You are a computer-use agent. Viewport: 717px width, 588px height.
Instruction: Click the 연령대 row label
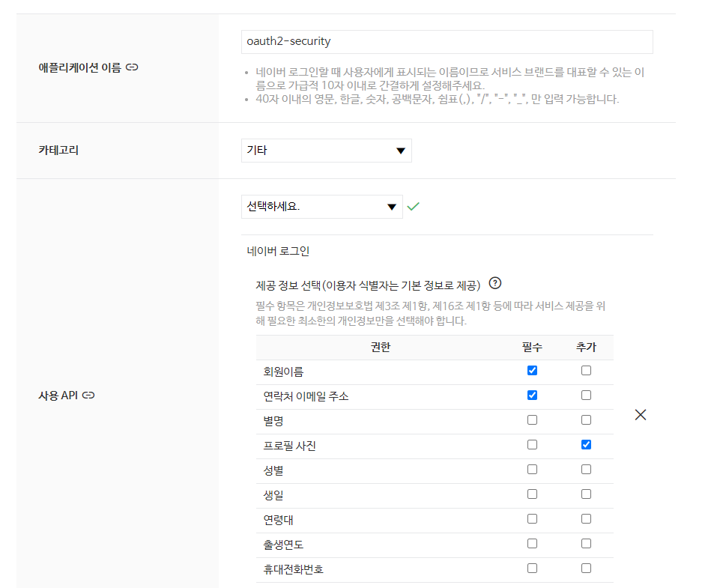click(x=278, y=519)
